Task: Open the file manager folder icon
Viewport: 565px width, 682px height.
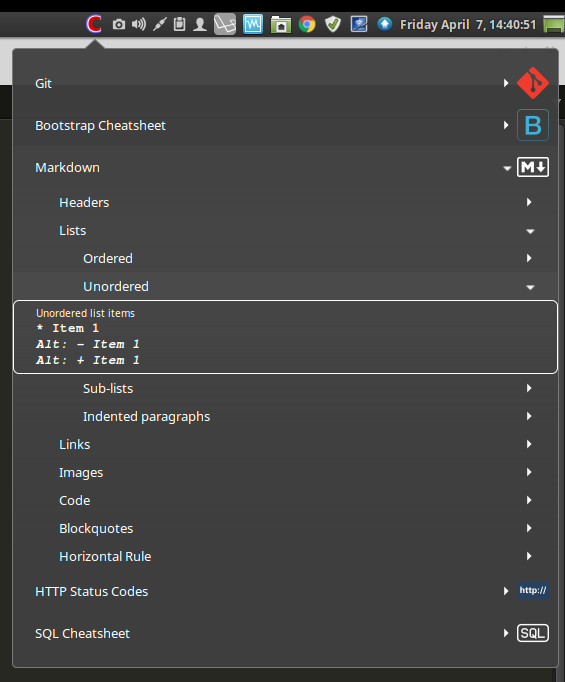Action: (281, 24)
